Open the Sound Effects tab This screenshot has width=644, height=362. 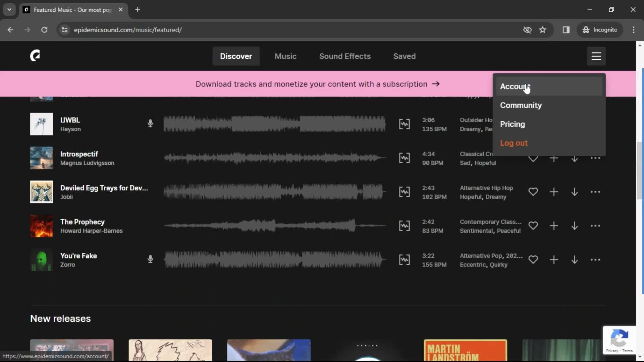[345, 56]
